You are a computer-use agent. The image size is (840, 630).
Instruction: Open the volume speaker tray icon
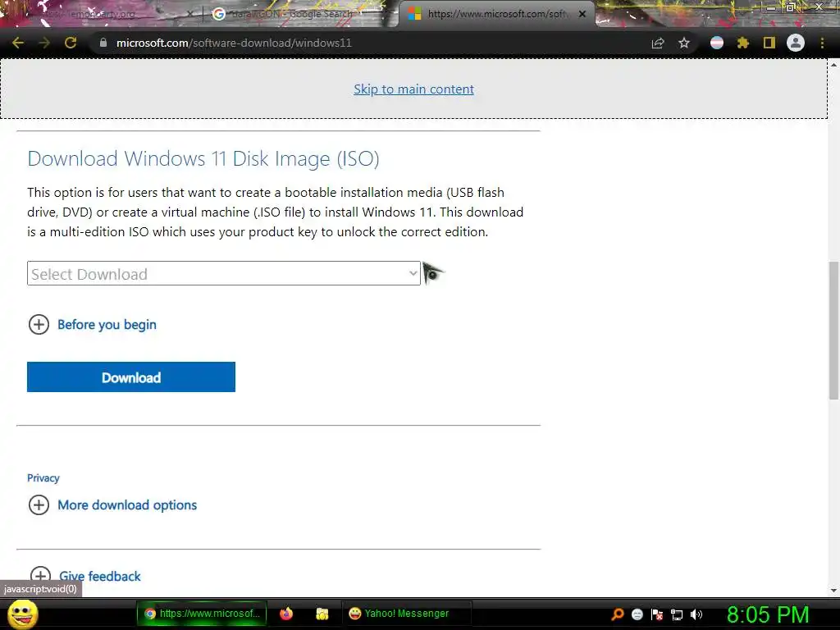point(696,614)
